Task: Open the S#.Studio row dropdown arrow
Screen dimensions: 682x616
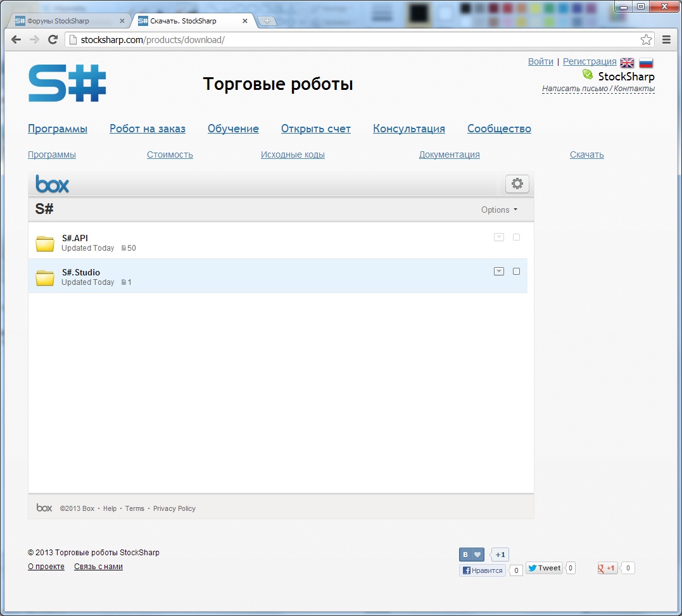Action: 499,272
